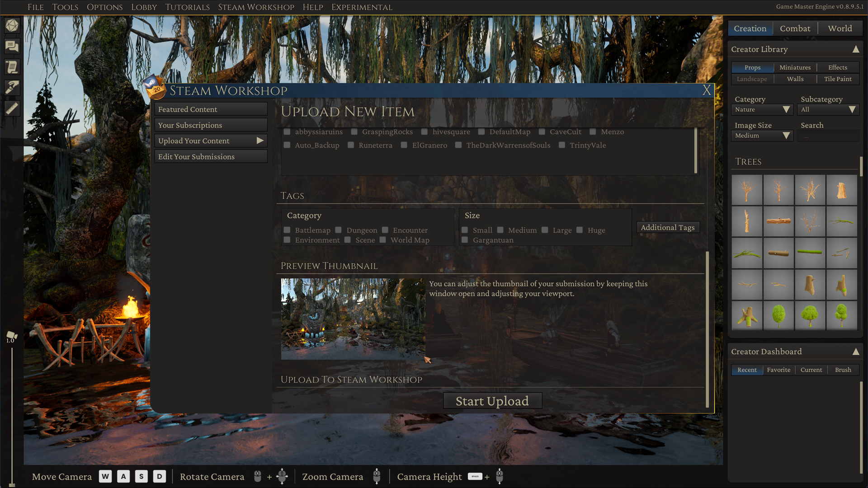Expand Upload Your Content arrow
Screen dimensions: 868x488
pyautogui.click(x=260, y=141)
